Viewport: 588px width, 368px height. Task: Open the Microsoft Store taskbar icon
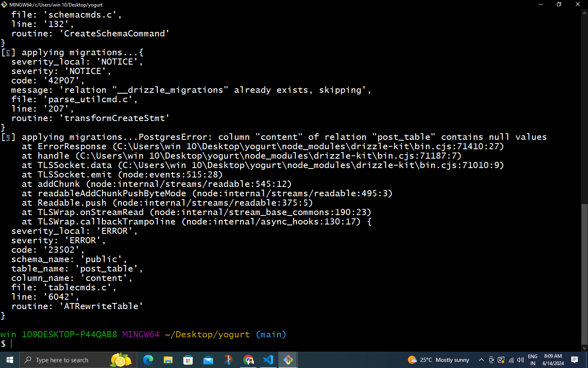tap(188, 360)
